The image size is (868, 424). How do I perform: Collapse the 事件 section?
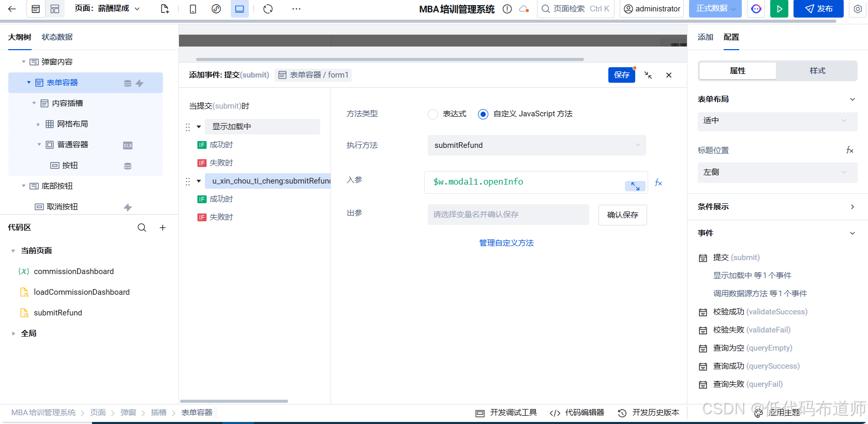(852, 233)
